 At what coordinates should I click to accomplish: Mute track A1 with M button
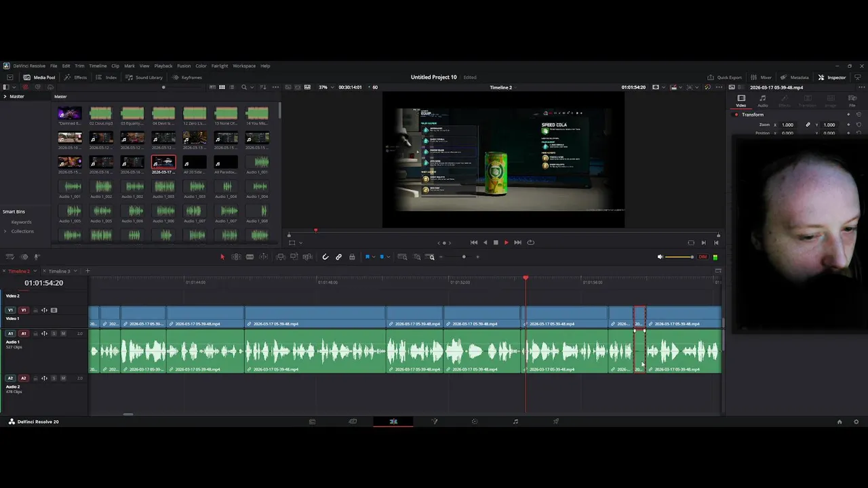coord(63,333)
